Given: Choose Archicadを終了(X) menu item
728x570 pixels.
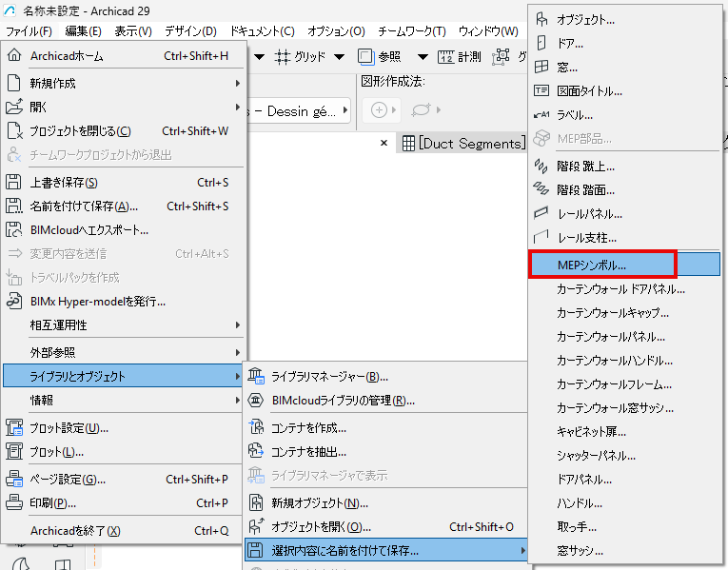Looking at the screenshot, I should [123, 530].
